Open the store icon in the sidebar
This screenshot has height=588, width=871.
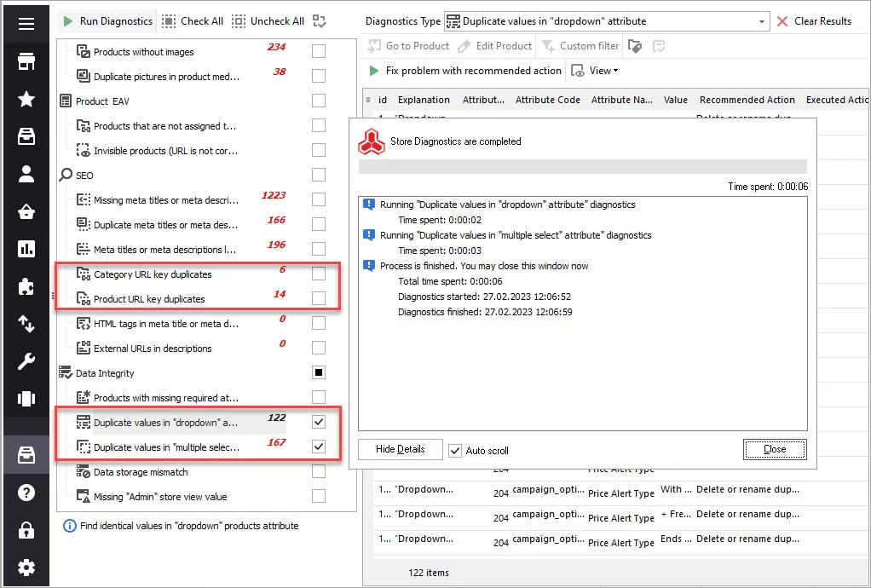pyautogui.click(x=26, y=61)
